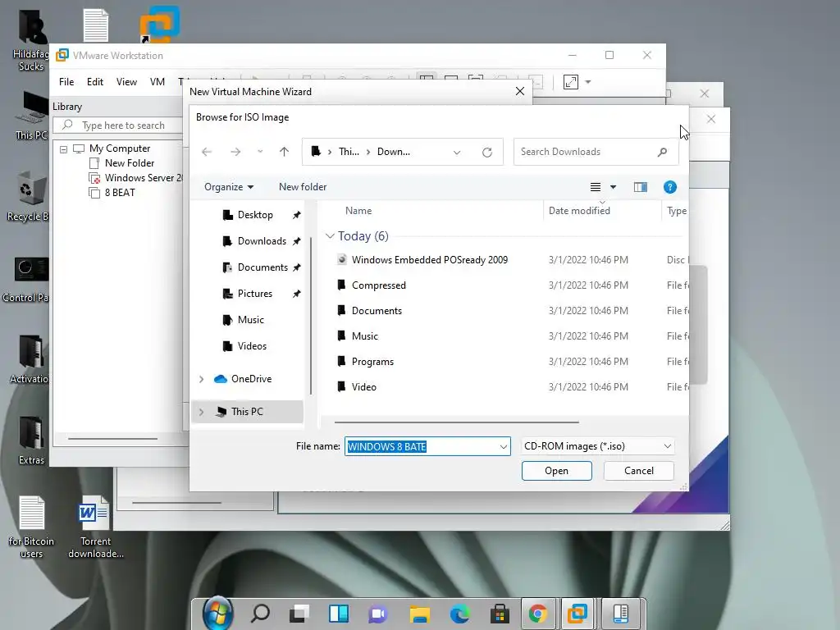Click the horizontal scrollbar of the file list

(x=456, y=422)
